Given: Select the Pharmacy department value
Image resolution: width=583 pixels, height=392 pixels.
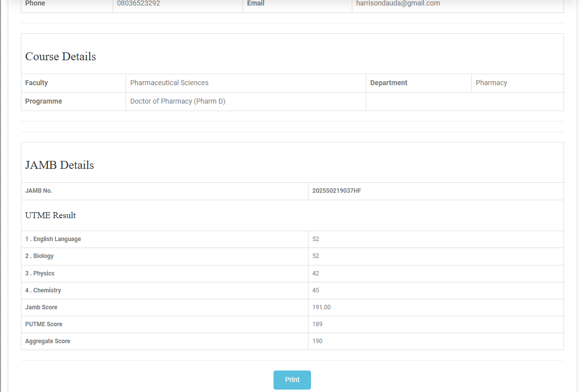Looking at the screenshot, I should [491, 83].
